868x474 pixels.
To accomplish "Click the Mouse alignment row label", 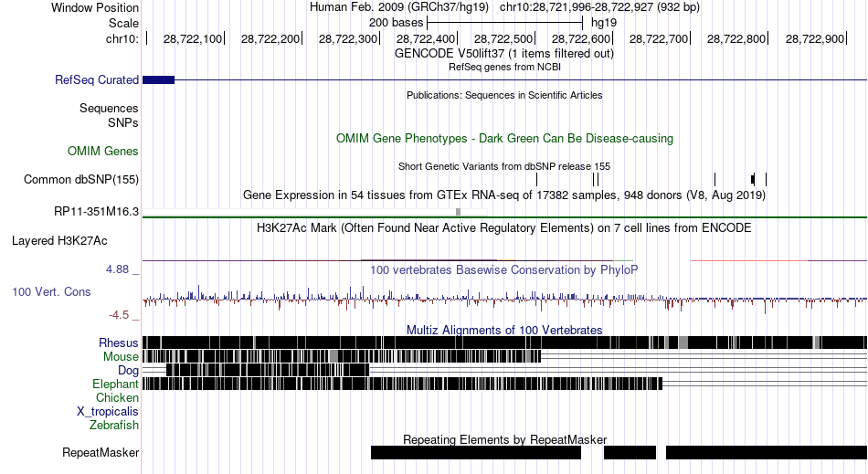I will click(x=121, y=357).
